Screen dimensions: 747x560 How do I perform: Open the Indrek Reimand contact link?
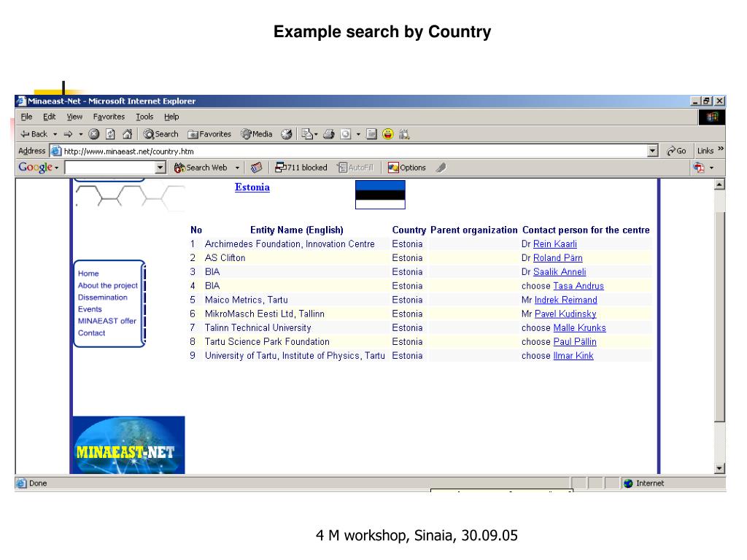565,300
